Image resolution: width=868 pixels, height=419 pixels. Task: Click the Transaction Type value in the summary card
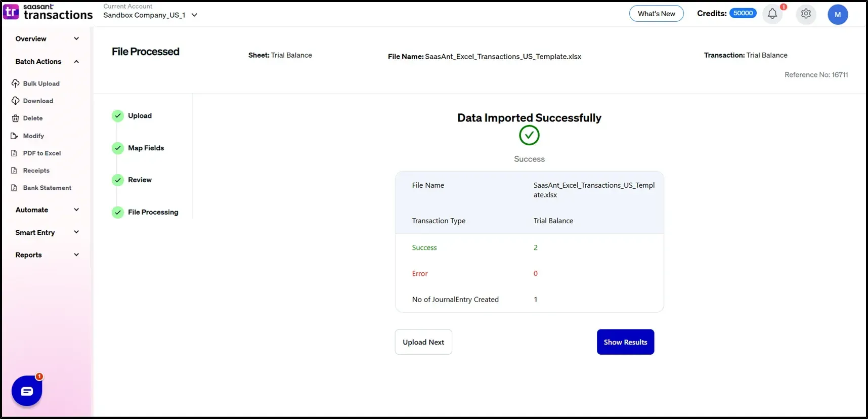pyautogui.click(x=553, y=221)
